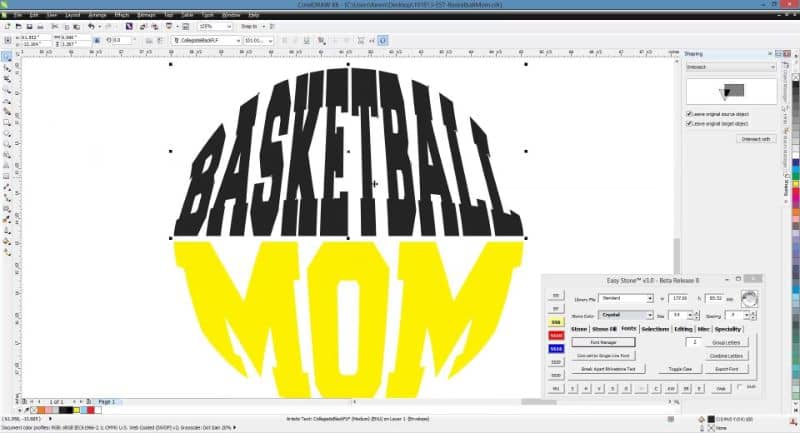
Task: Switch to the Selections tab in Easy Stone
Action: pyautogui.click(x=655, y=329)
